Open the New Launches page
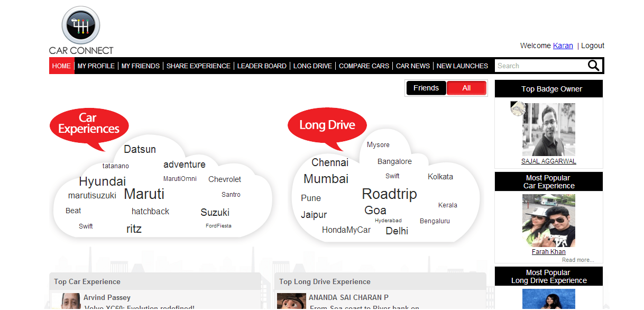The height and width of the screenshot is (310, 644). pos(462,66)
